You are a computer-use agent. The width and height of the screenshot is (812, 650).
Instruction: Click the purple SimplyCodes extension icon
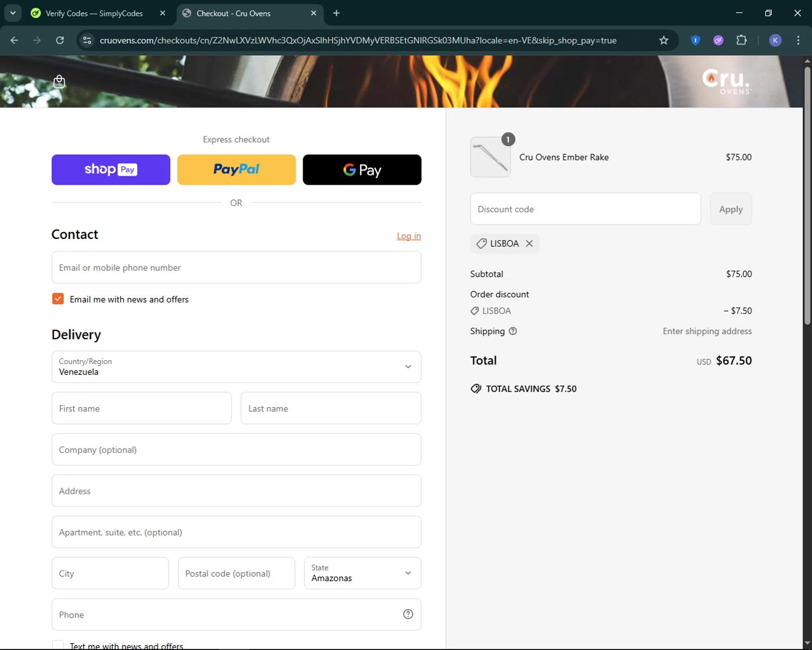tap(718, 40)
